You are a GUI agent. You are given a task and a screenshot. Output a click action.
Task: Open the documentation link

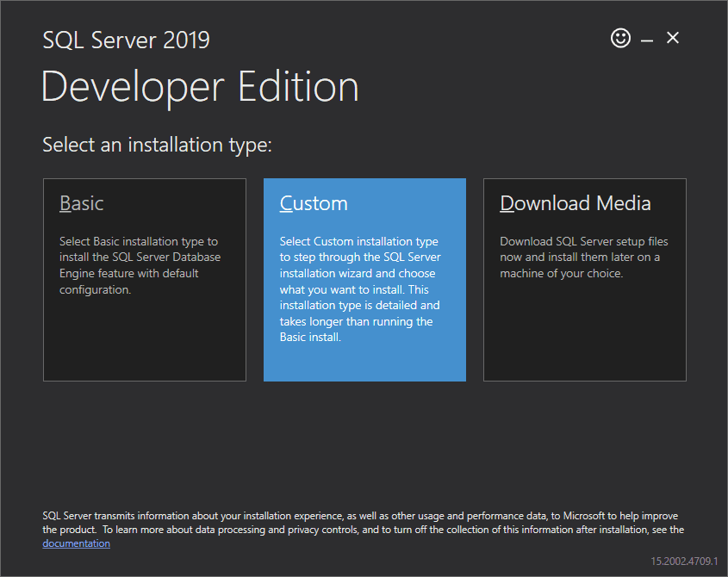pos(76,543)
